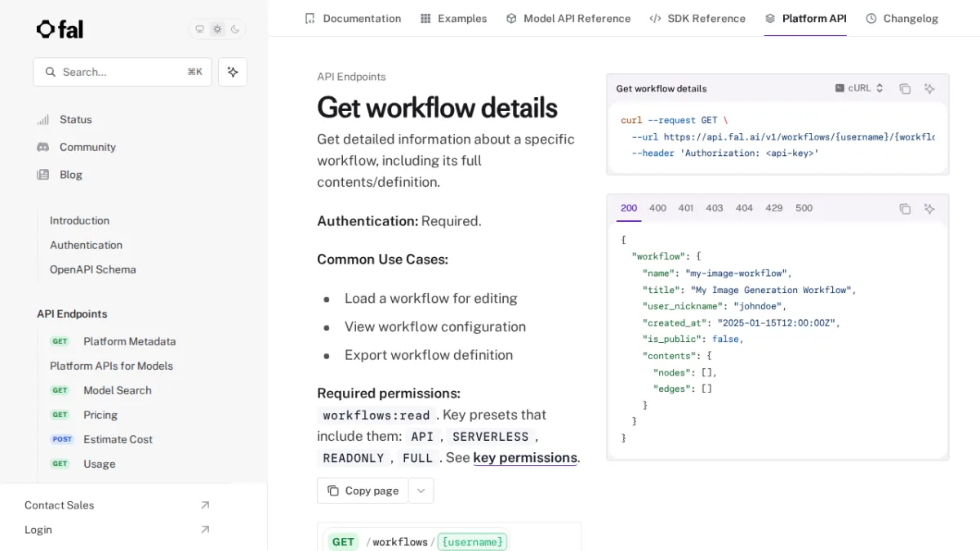This screenshot has height=551, width=980.
Task: Select the 401 response tab
Action: click(x=686, y=208)
